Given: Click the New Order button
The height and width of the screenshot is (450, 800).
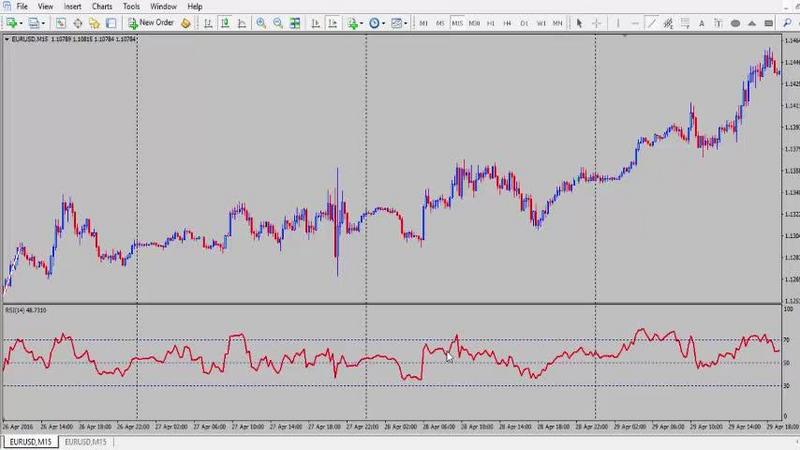Looking at the screenshot, I should pos(151,23).
